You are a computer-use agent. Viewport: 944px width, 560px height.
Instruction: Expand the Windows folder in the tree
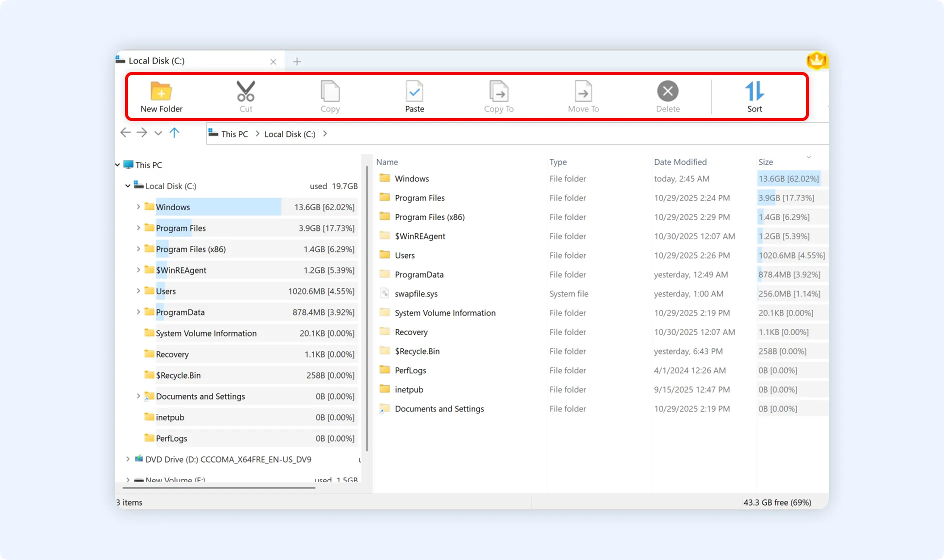coord(138,206)
